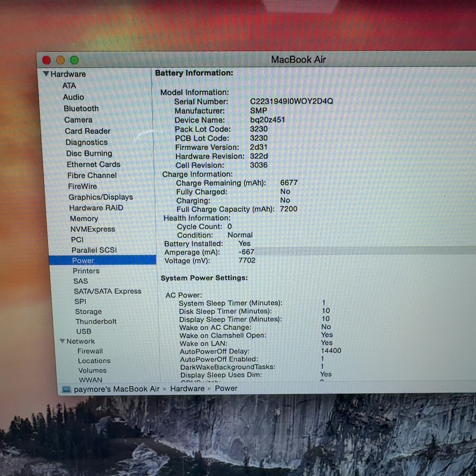476x476 pixels.
Task: Select Ethernet Cards in sidebar
Action: (93, 164)
